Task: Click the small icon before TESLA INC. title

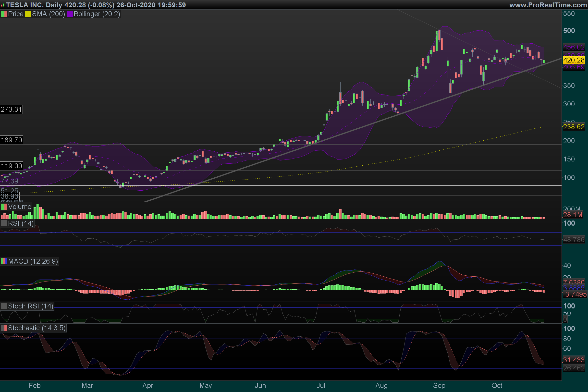Action: [2, 5]
